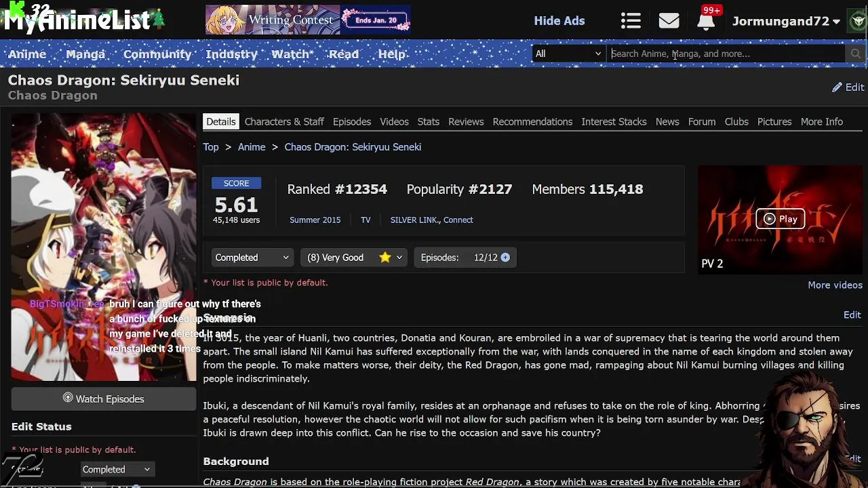Switch to the Videos tab

coord(394,122)
